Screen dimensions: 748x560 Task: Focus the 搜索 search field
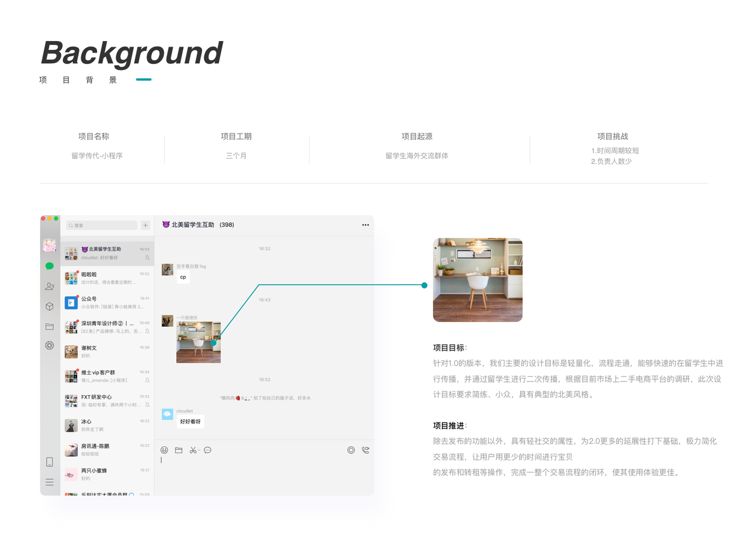coord(101,226)
